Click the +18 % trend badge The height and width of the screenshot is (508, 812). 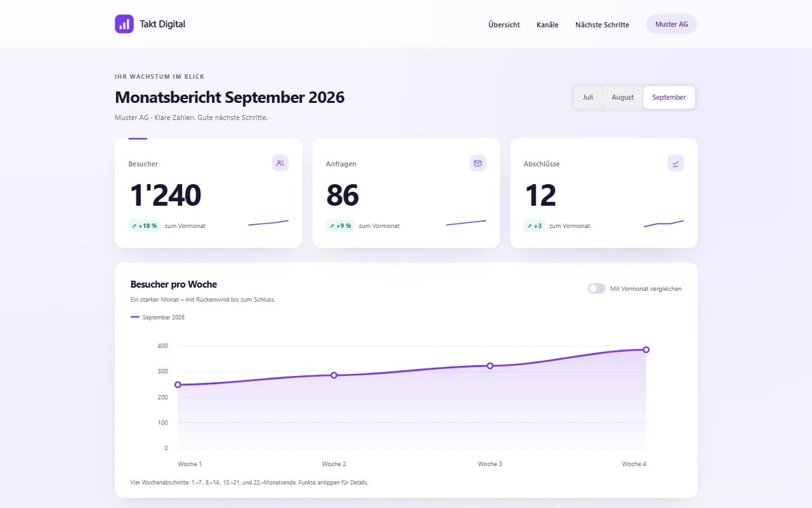[x=144, y=225]
